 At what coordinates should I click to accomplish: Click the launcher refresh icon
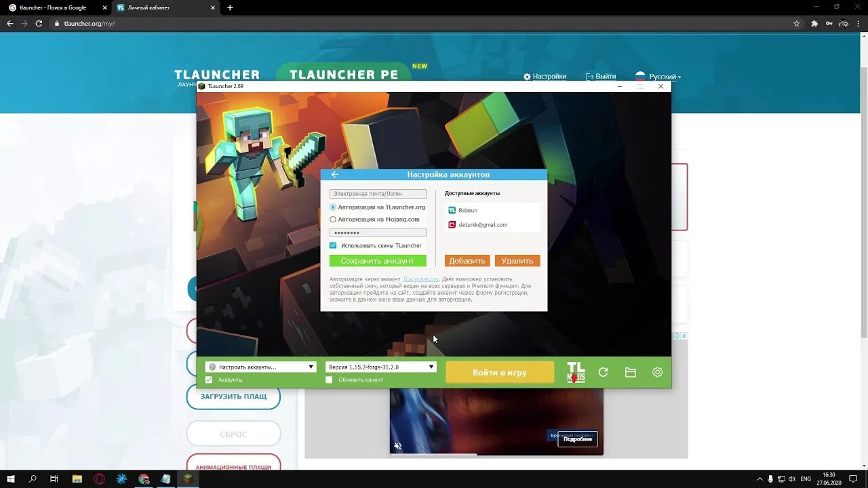(603, 372)
